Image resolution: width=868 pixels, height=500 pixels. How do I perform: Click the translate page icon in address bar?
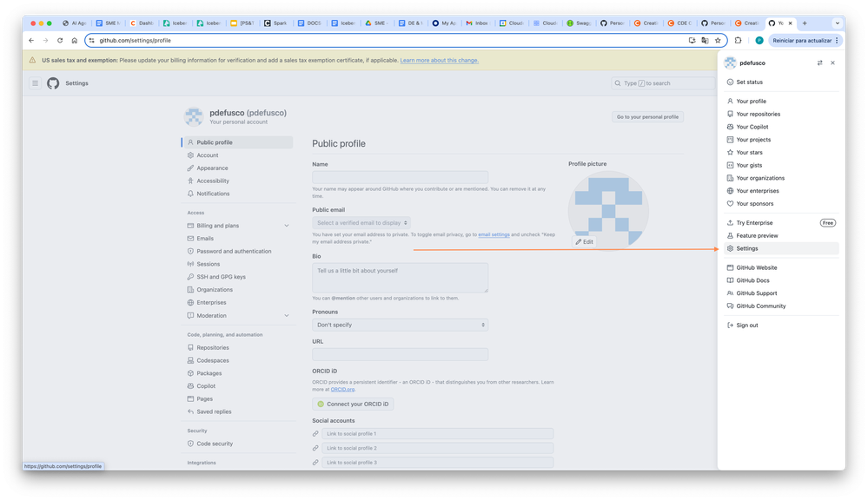705,41
